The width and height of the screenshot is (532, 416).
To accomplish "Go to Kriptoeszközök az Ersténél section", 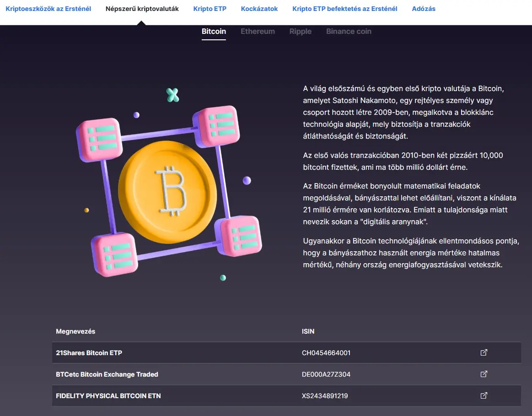I will (x=48, y=9).
